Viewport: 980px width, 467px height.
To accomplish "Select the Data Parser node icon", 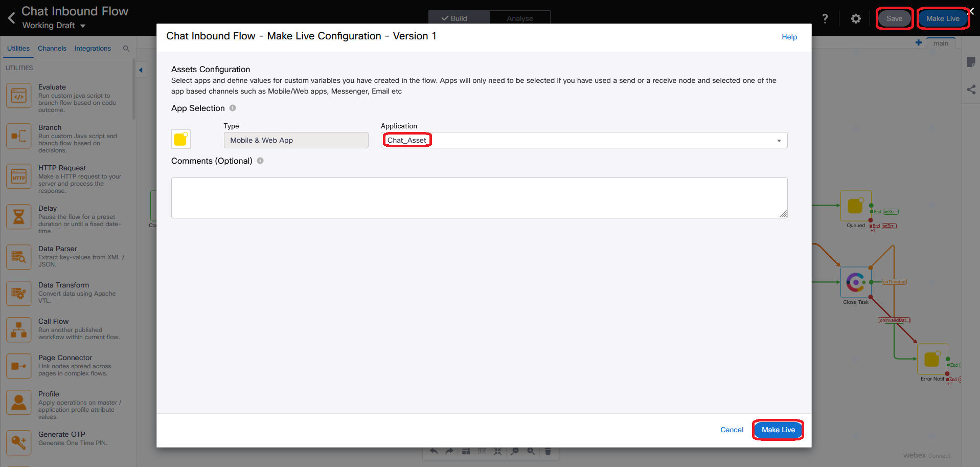I will click(x=19, y=257).
